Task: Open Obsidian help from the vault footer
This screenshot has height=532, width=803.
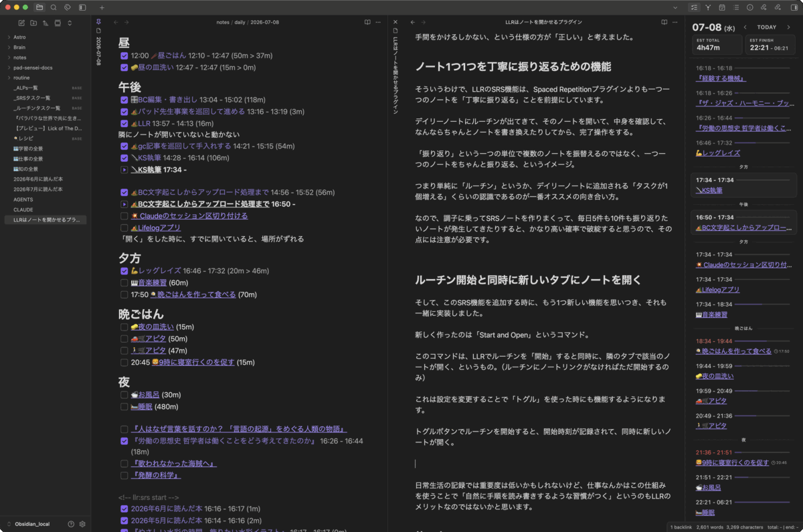Action: point(71,524)
